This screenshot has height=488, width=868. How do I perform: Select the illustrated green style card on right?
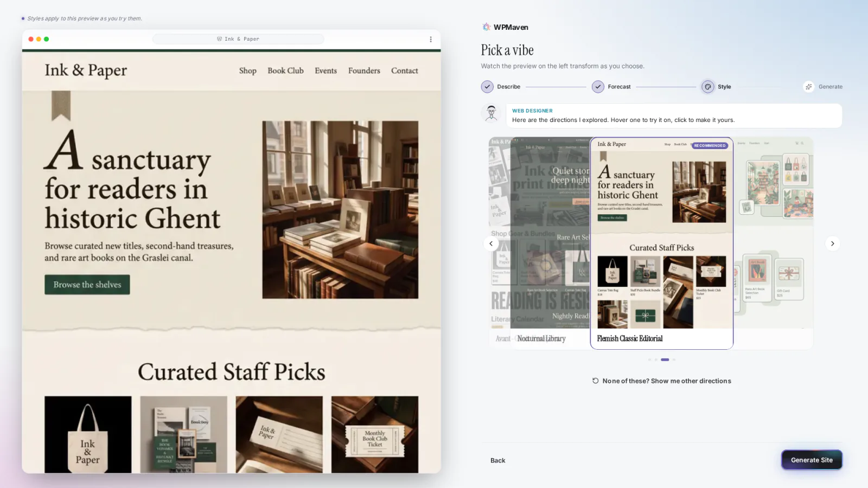773,243
